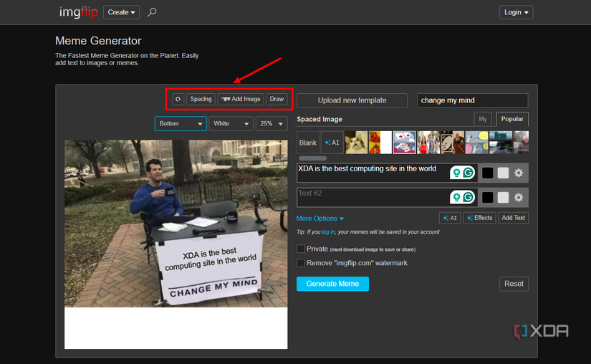The height and width of the screenshot is (364, 591).
Task: Open the Draw tool
Action: [277, 99]
